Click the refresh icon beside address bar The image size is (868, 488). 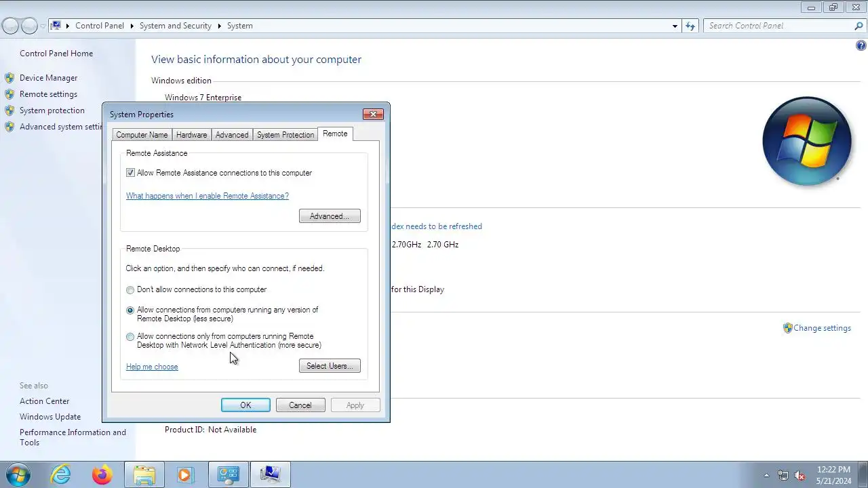pos(690,26)
